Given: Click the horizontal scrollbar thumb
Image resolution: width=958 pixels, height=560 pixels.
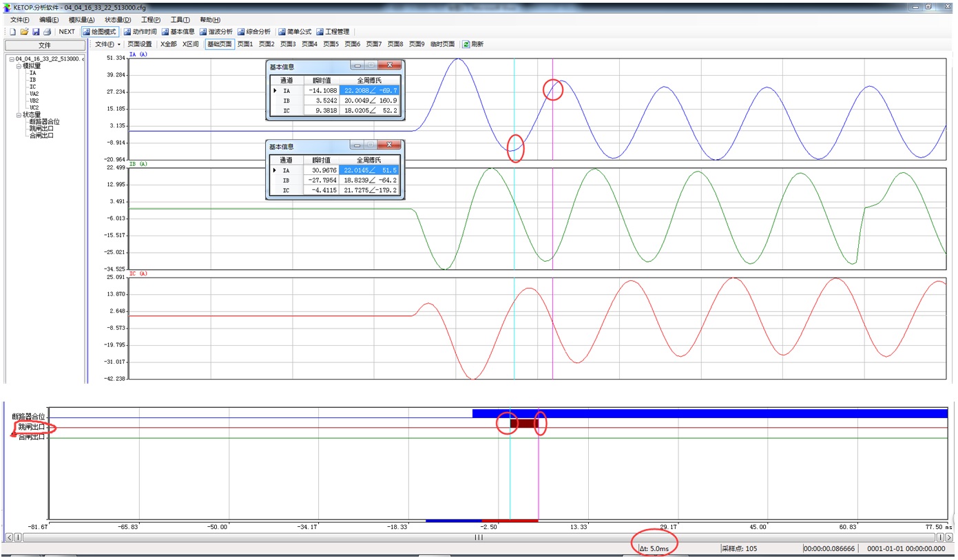Looking at the screenshot, I should 478,537.
